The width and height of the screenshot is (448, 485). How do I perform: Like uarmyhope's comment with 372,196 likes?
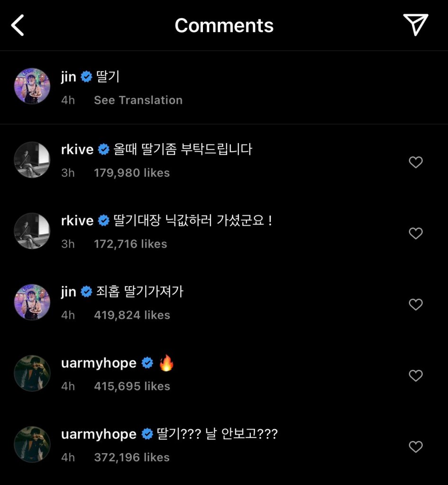(x=415, y=447)
